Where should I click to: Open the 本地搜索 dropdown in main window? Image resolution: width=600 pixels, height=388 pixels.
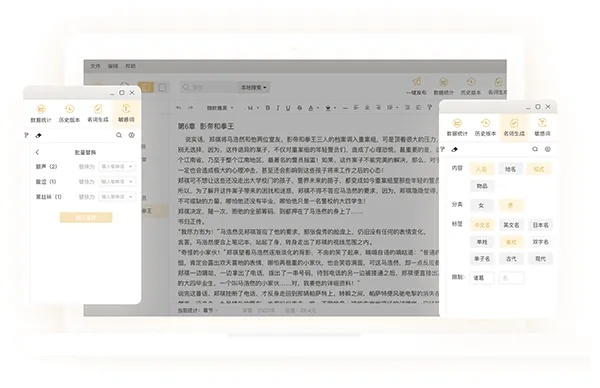tap(253, 88)
